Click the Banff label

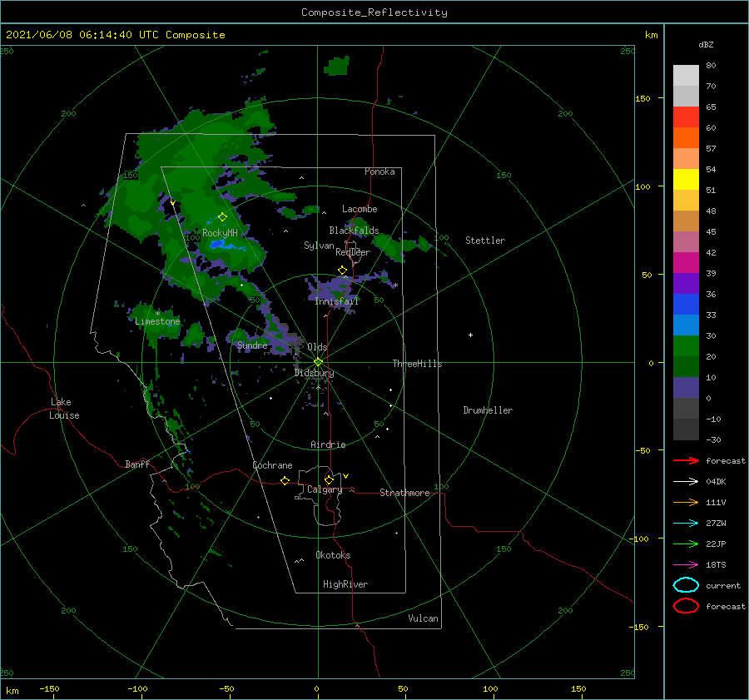click(x=137, y=464)
